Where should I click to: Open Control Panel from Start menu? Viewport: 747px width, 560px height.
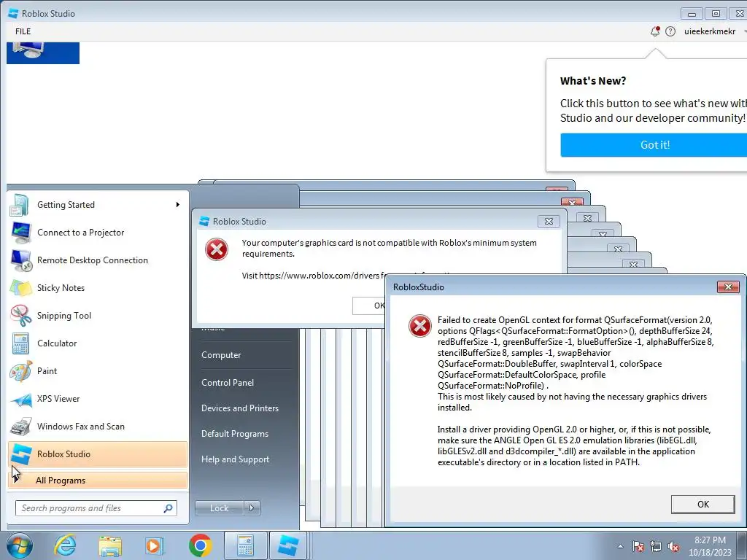pyautogui.click(x=228, y=382)
